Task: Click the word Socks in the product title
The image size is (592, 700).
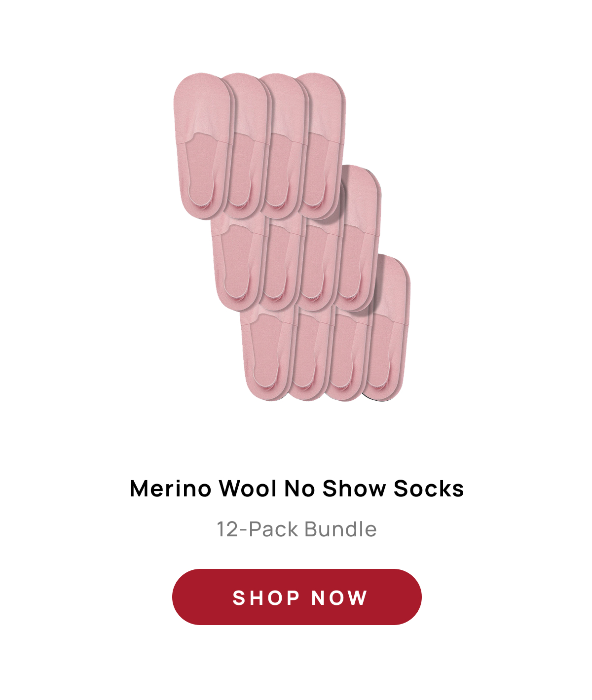Action: tap(429, 489)
